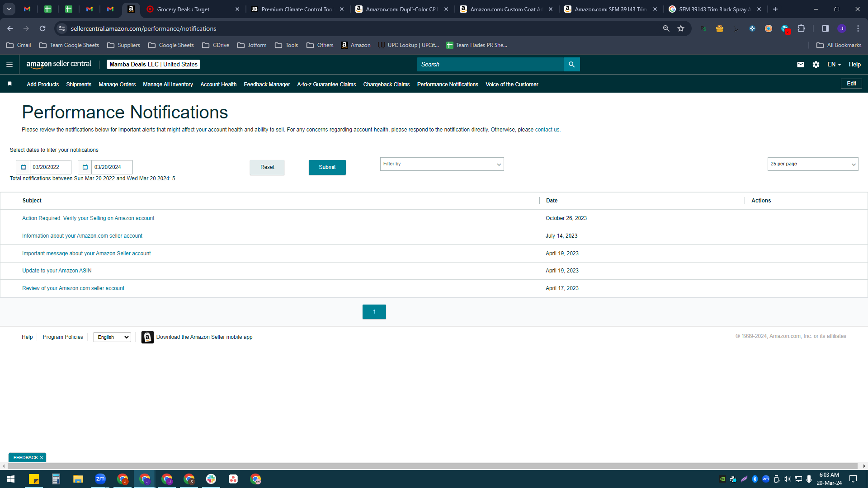
Task: Open Manage Orders
Action: pyautogui.click(x=117, y=84)
